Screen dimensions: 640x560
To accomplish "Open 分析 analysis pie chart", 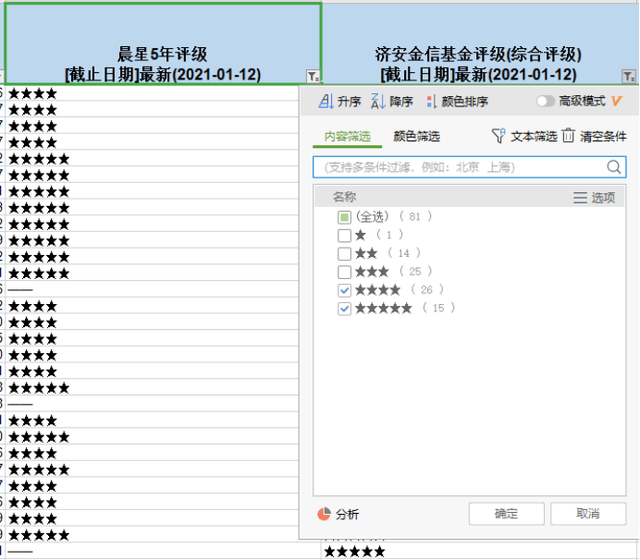I will [x=338, y=514].
